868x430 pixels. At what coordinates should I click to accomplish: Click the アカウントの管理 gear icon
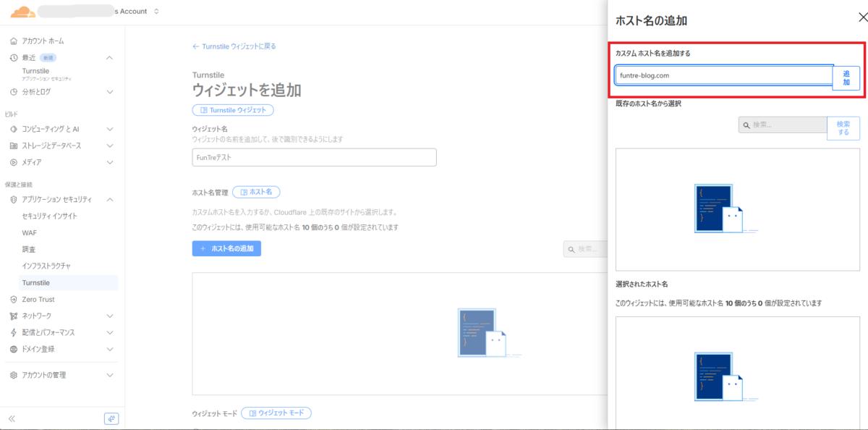pos(14,375)
